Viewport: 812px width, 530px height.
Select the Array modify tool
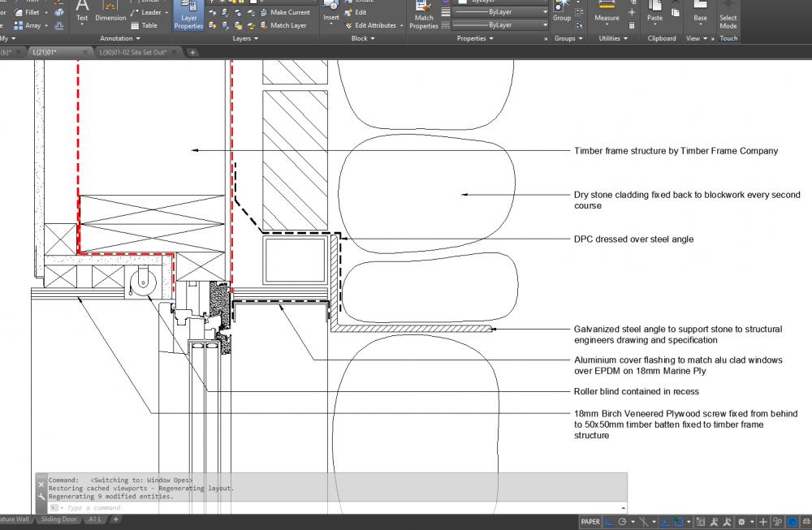click(x=27, y=25)
